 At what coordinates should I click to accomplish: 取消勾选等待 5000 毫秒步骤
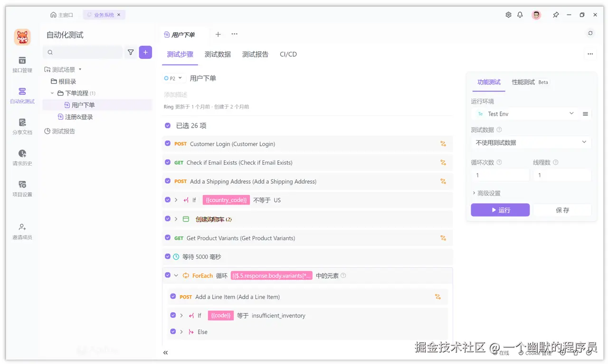tap(167, 257)
